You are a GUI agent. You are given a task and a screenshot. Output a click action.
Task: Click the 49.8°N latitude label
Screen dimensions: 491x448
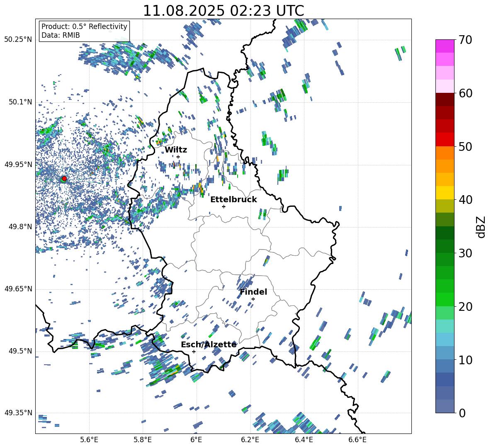click(x=20, y=227)
